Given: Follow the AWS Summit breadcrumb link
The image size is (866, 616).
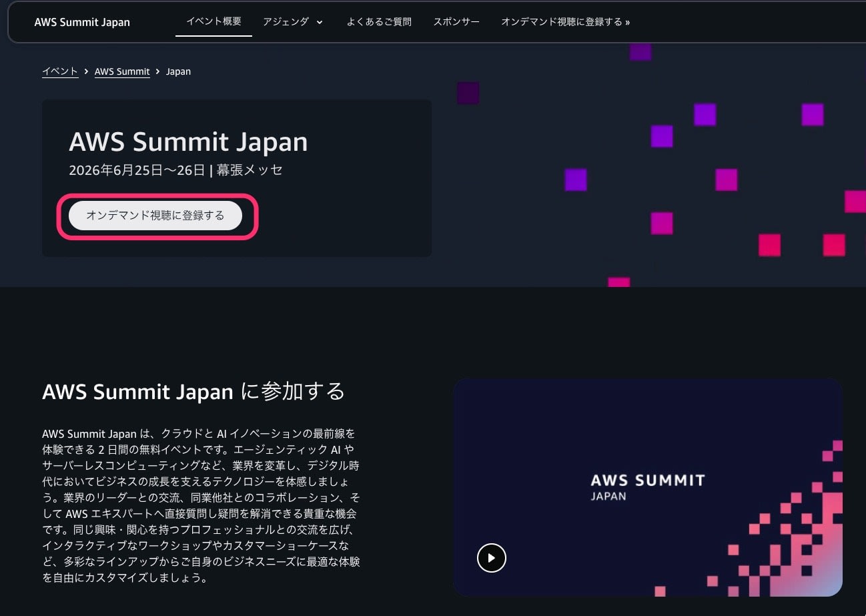Looking at the screenshot, I should [122, 71].
